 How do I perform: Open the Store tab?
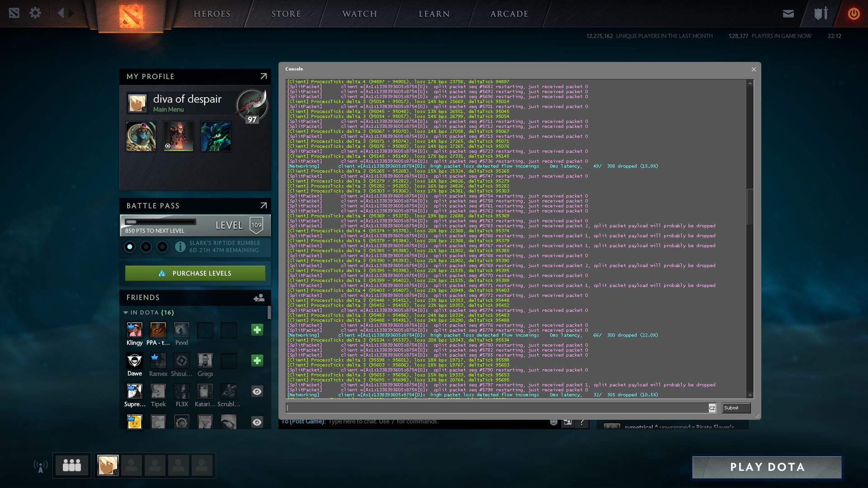(x=286, y=14)
